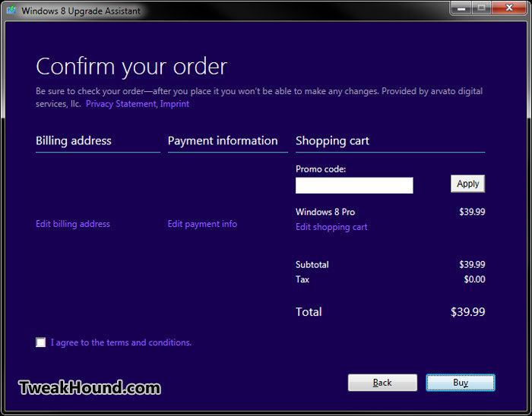532x416 pixels.
Task: Click the Shopping cart heading
Action: point(332,140)
